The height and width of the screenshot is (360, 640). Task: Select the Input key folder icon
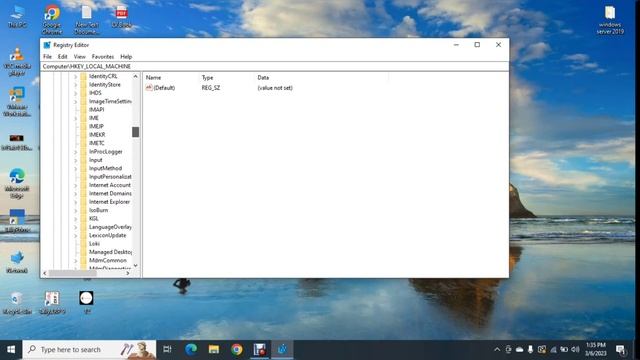[x=84, y=160]
